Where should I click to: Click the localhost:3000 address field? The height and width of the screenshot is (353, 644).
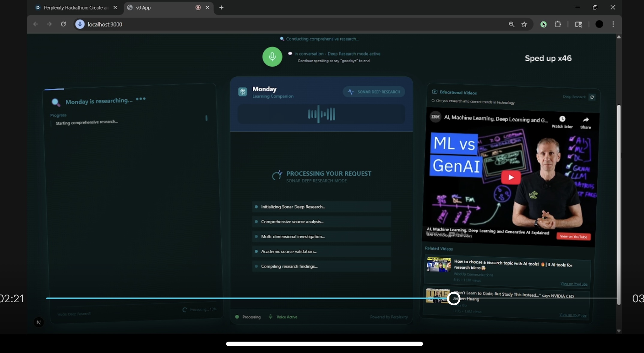point(105,24)
